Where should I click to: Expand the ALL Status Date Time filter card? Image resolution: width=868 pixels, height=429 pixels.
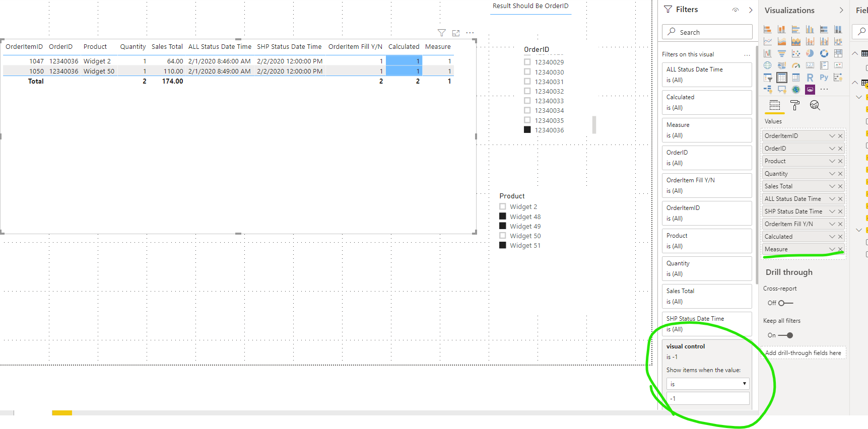click(707, 75)
